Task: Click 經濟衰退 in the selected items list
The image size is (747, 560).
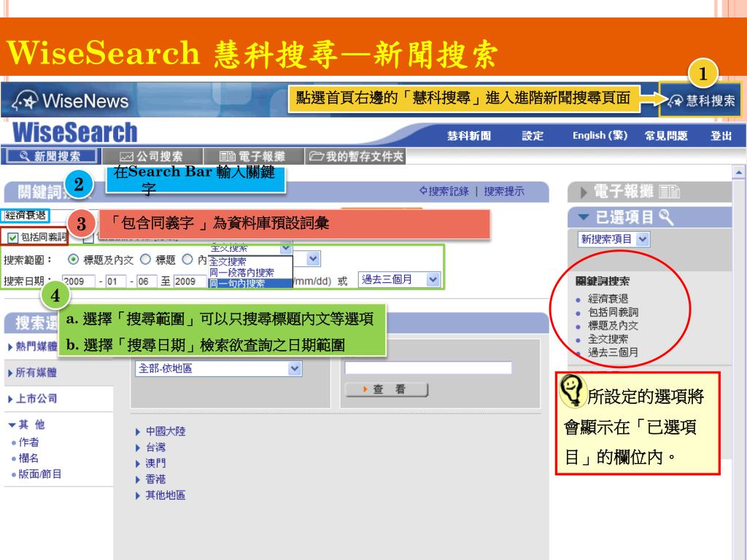Action: point(608,298)
